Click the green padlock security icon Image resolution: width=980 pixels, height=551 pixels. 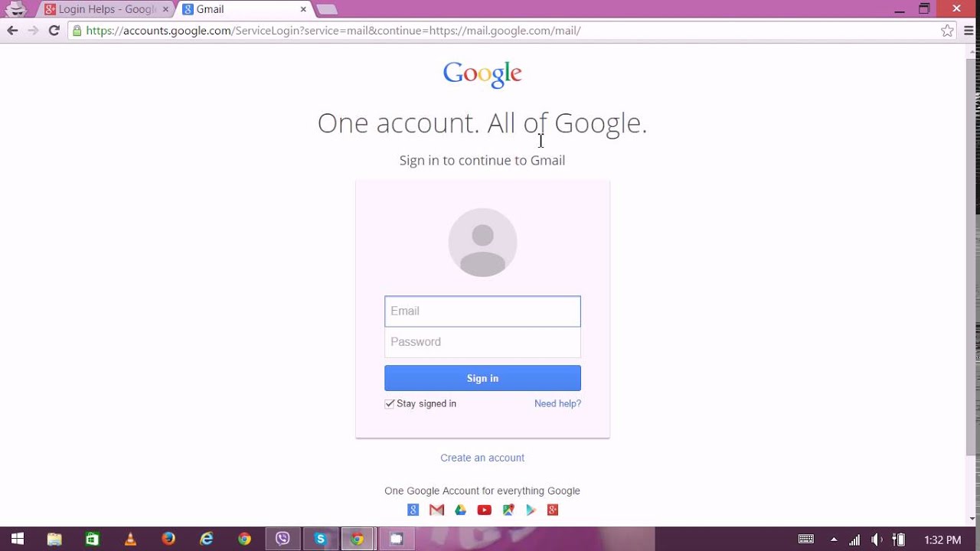(x=77, y=31)
